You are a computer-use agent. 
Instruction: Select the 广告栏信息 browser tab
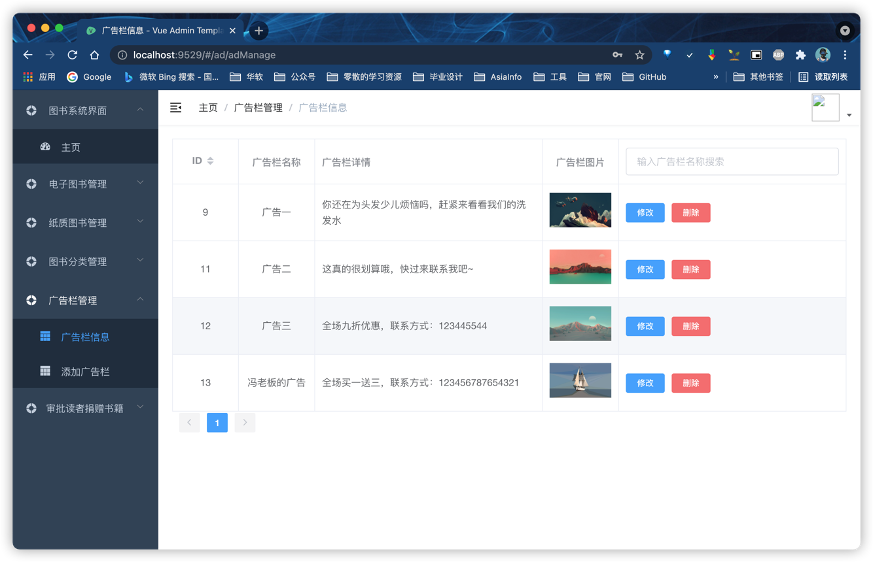(x=161, y=31)
